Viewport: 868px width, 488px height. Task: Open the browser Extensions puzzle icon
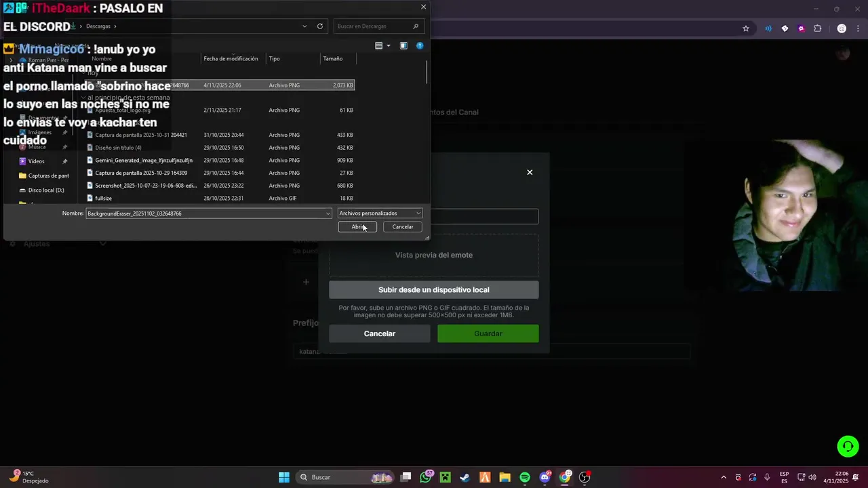pyautogui.click(x=817, y=28)
